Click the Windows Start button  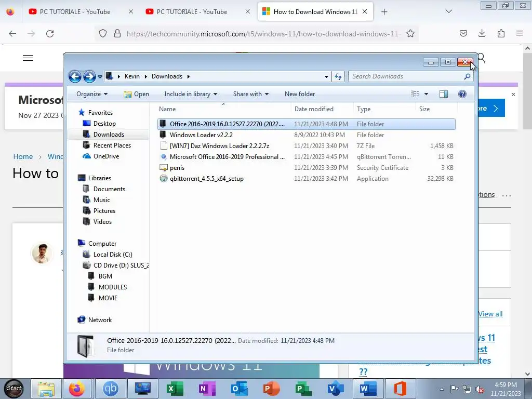[x=14, y=389]
